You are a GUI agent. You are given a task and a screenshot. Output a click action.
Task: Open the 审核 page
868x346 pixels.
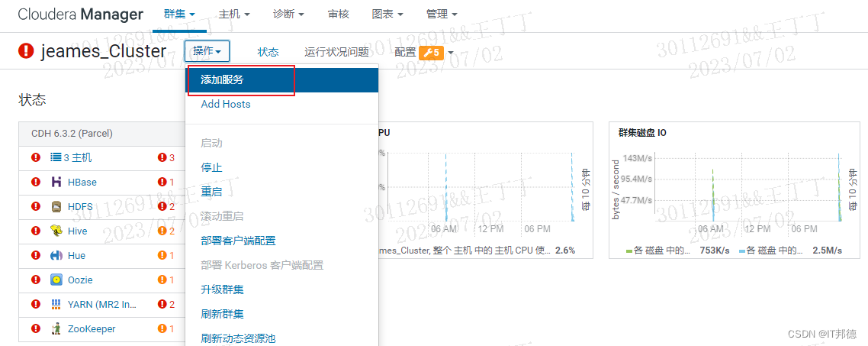point(338,14)
